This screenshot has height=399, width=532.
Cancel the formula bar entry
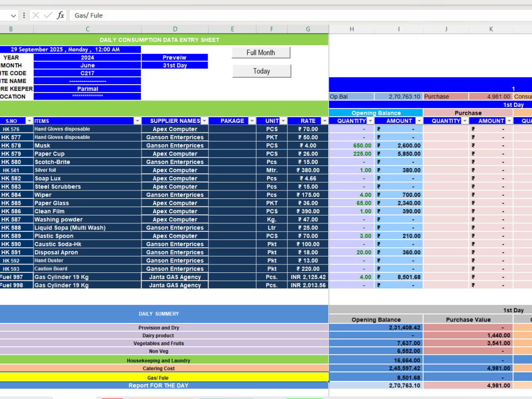tap(36, 15)
